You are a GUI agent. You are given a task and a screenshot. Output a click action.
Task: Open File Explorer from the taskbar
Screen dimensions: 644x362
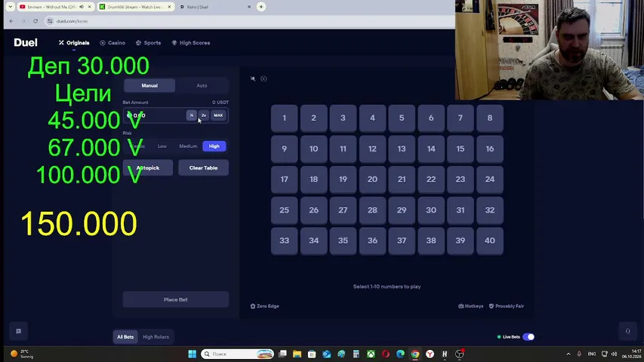click(x=297, y=354)
